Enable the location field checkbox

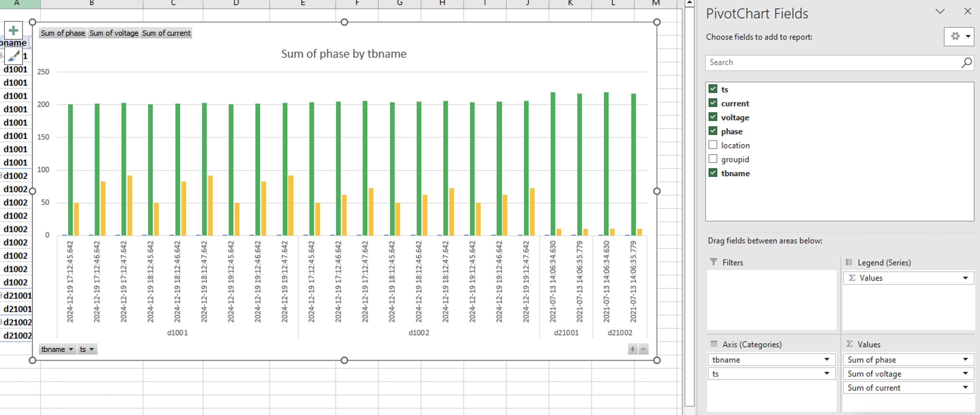713,145
